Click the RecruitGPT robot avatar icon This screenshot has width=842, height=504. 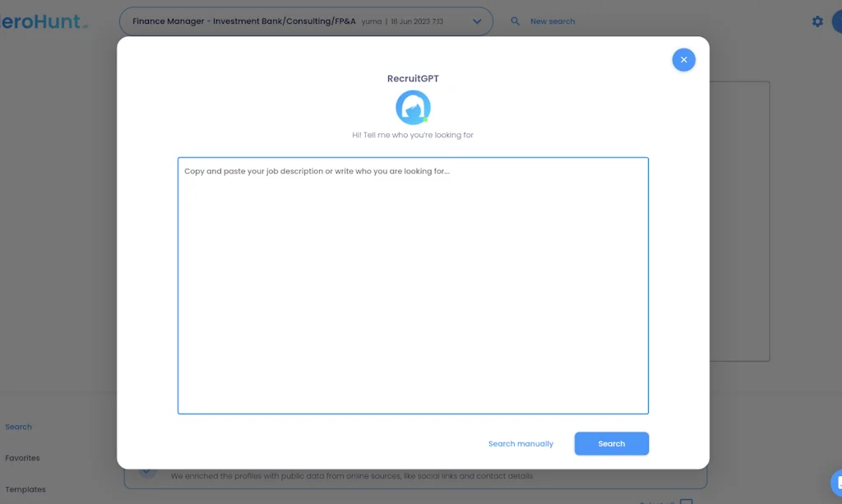(413, 107)
